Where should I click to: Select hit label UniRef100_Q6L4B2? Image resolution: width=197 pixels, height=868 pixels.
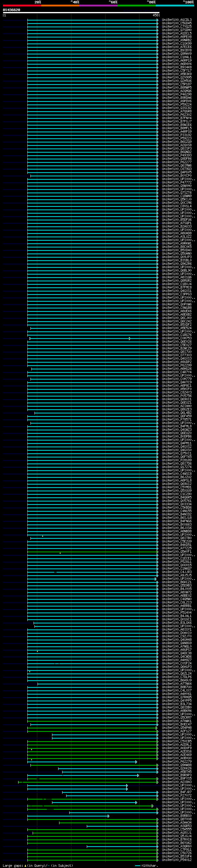coord(177,413)
